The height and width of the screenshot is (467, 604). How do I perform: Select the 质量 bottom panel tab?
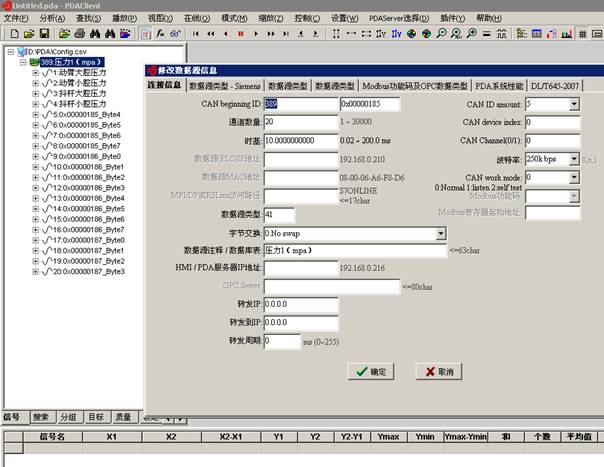pos(123,417)
